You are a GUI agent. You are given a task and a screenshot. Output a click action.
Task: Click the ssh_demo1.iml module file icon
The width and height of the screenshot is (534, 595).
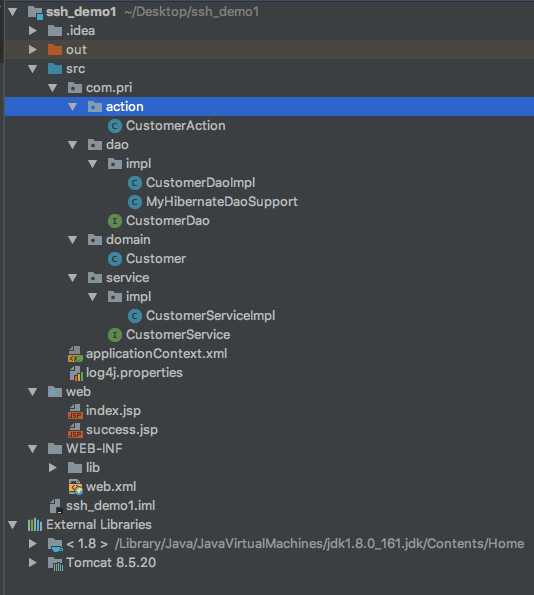55,506
